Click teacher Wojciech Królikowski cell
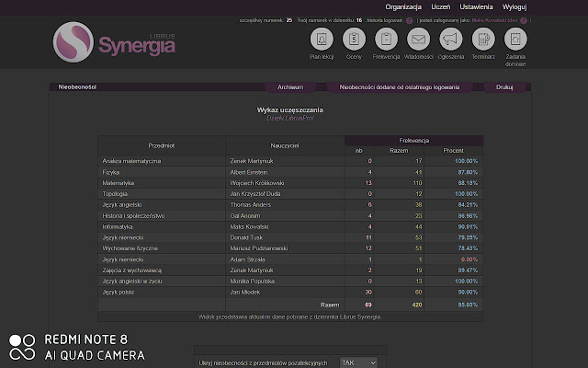This screenshot has height=368, width=588. click(285, 183)
